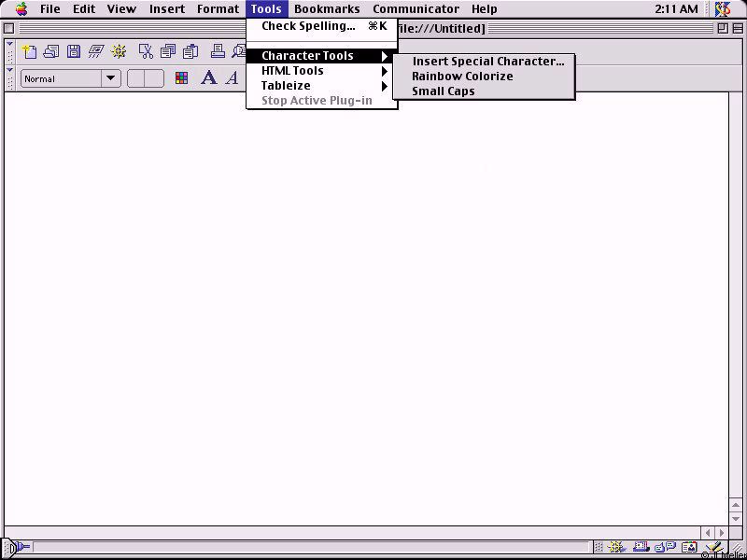The height and width of the screenshot is (560, 747).
Task: Click the Copy icon in toolbar
Action: [x=168, y=51]
